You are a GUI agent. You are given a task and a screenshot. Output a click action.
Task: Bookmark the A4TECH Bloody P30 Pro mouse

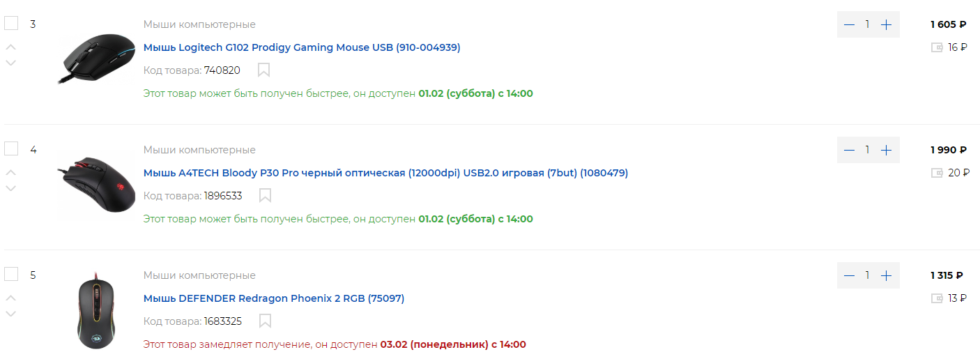pos(264,195)
